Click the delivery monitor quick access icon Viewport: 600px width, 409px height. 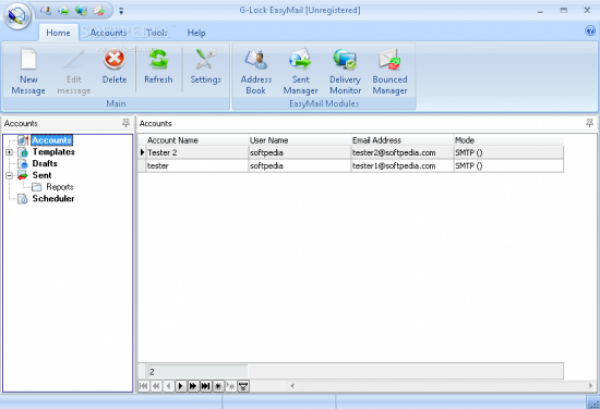pyautogui.click(x=81, y=10)
